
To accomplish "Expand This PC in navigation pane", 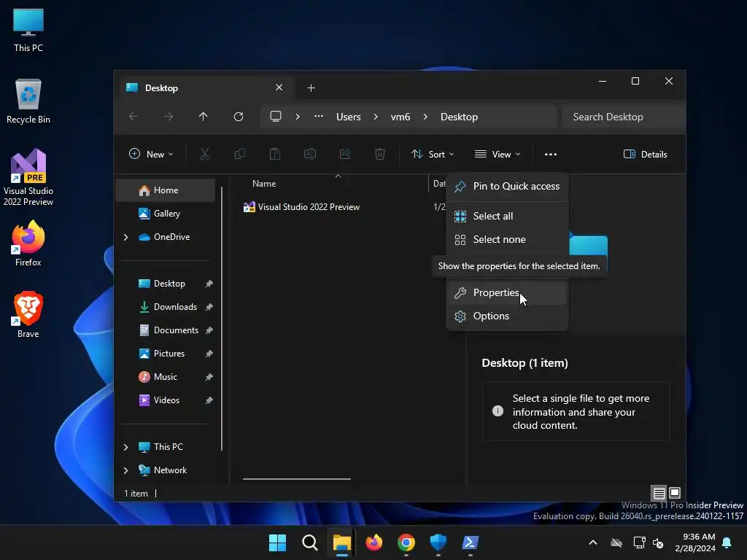I will click(125, 447).
